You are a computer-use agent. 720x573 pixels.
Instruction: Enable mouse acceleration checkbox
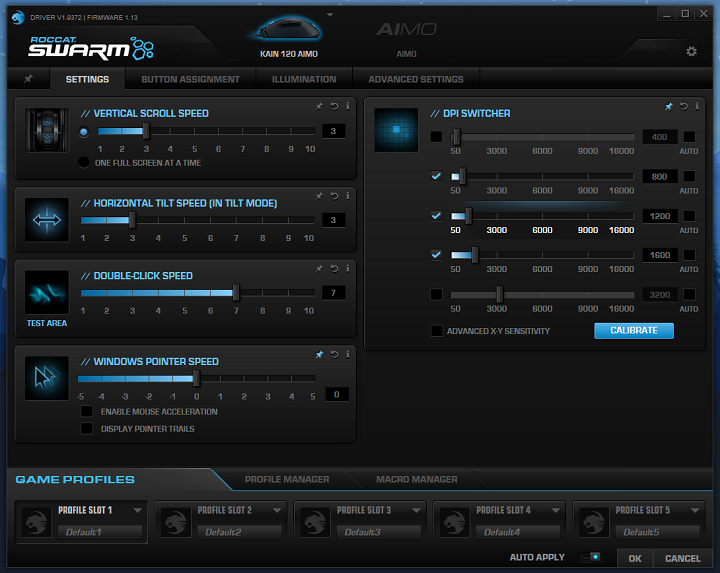coord(87,411)
